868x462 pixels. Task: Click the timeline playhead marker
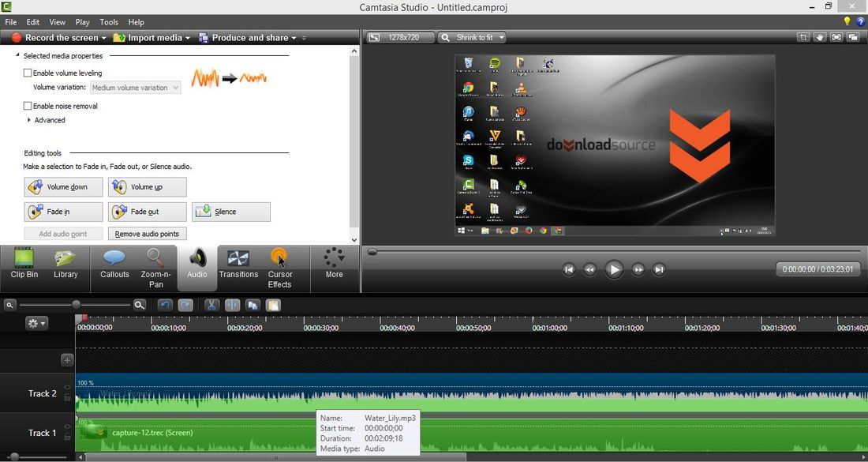[x=84, y=318]
